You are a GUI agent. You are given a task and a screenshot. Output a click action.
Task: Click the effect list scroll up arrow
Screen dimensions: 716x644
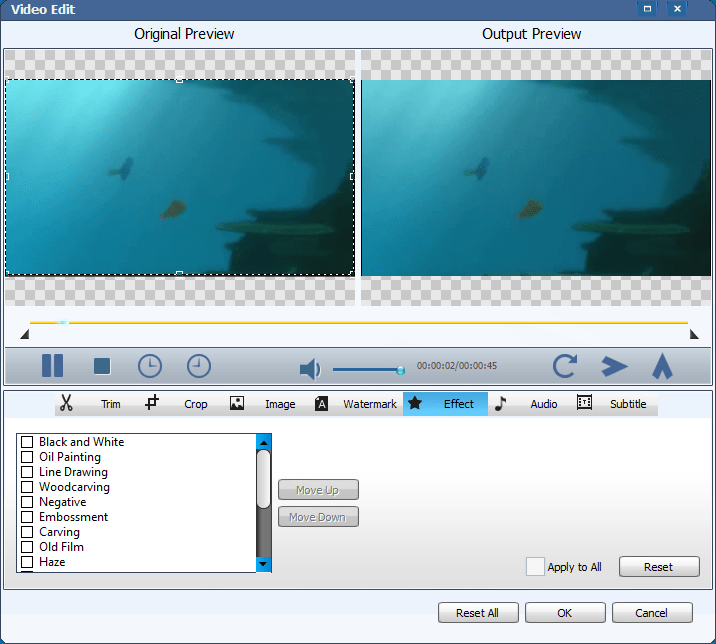tap(263, 442)
